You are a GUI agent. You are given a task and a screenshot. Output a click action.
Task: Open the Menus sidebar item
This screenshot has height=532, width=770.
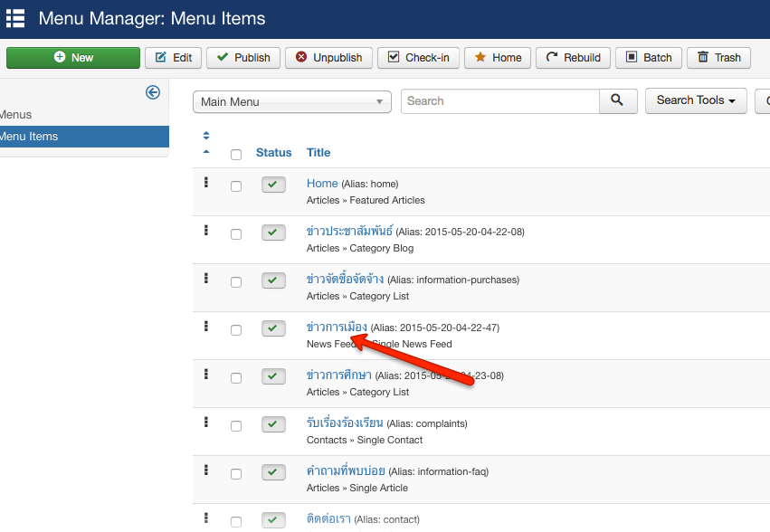point(16,115)
